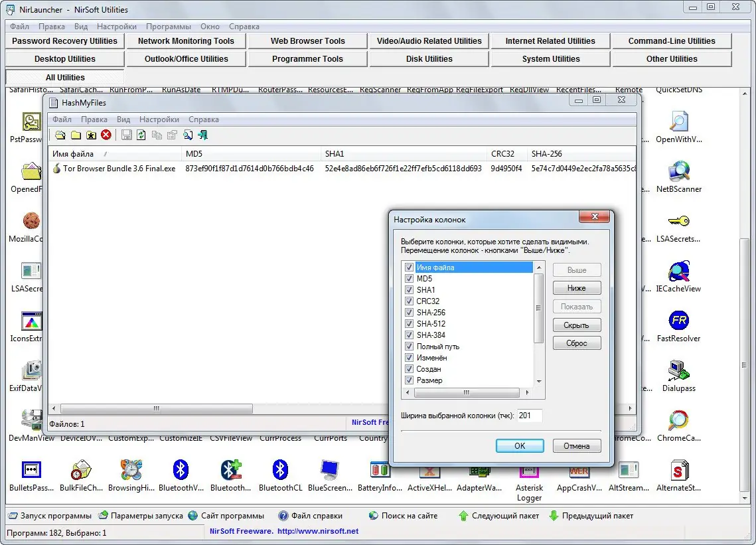Select the BluetoothCL utility icon
This screenshot has height=545, width=756.
pyautogui.click(x=280, y=470)
